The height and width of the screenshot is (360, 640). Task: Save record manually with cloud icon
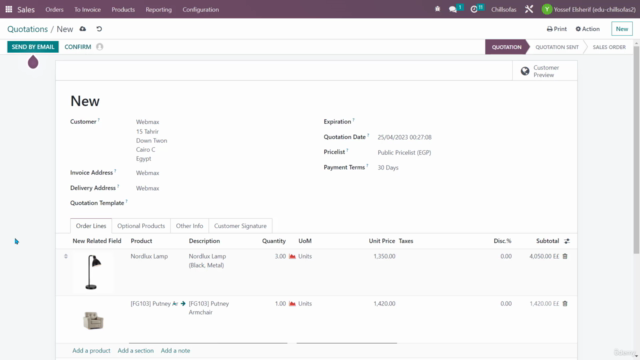coord(83,29)
